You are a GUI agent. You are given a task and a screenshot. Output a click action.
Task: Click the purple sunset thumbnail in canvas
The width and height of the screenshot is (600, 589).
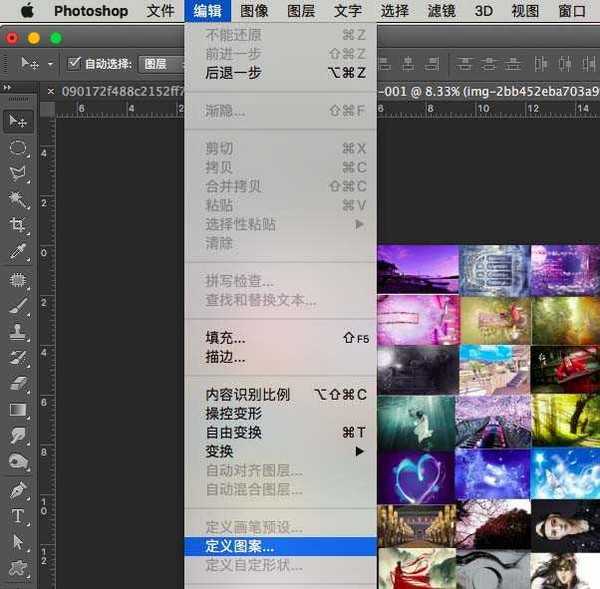click(418, 269)
